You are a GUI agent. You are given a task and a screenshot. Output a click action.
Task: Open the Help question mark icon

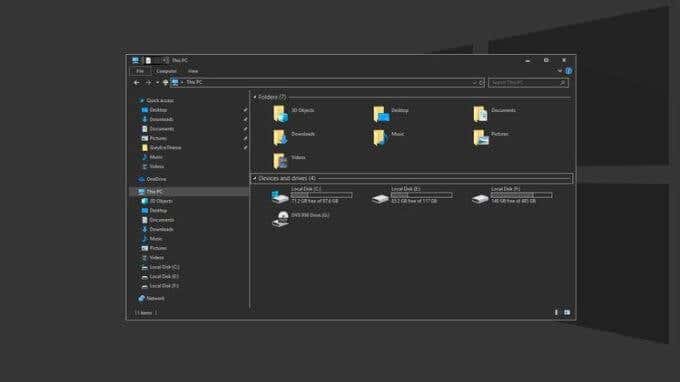tap(569, 71)
